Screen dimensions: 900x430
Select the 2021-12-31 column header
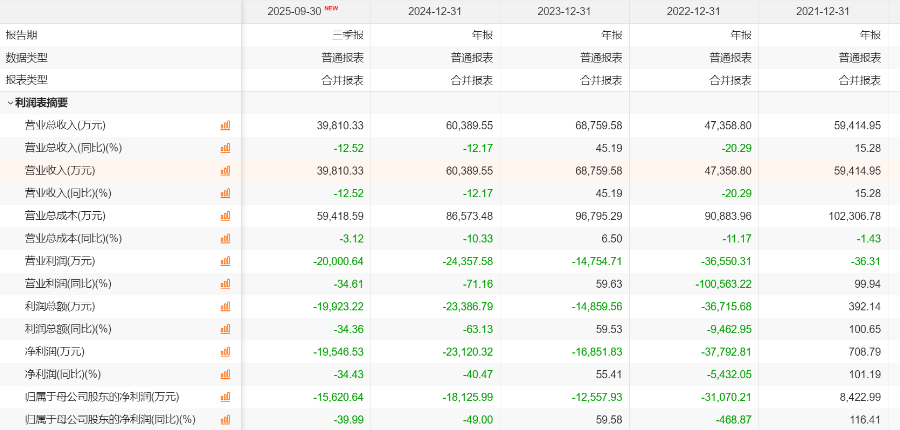[x=822, y=11]
